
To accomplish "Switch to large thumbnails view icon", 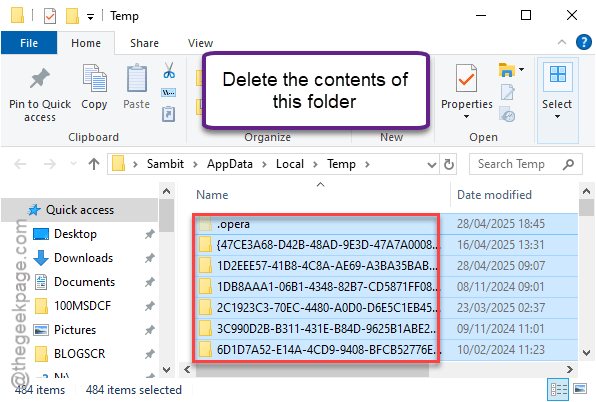I will 580,389.
